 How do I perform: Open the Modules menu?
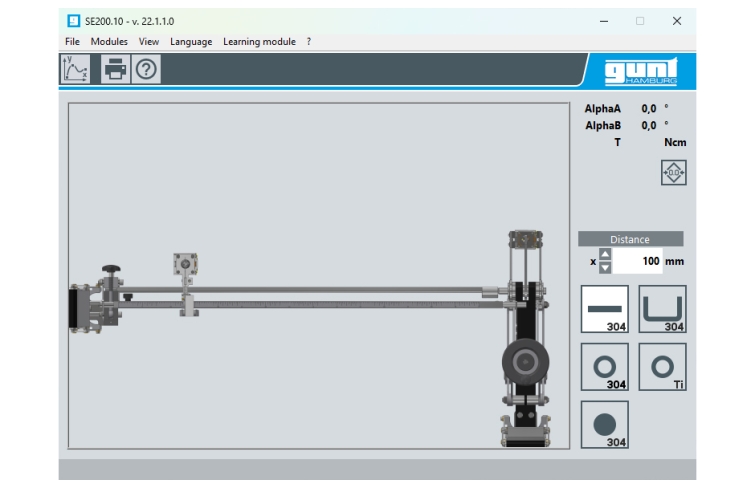coord(109,41)
